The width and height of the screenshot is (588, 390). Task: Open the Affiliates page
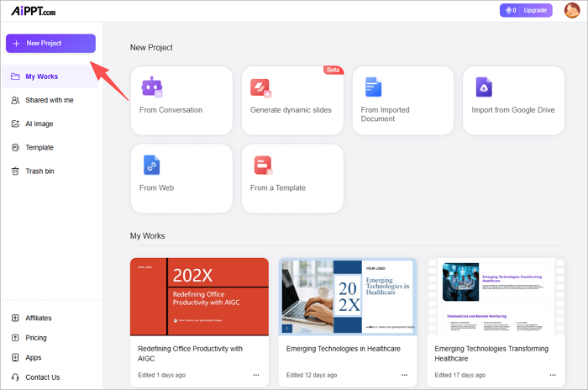coord(39,318)
